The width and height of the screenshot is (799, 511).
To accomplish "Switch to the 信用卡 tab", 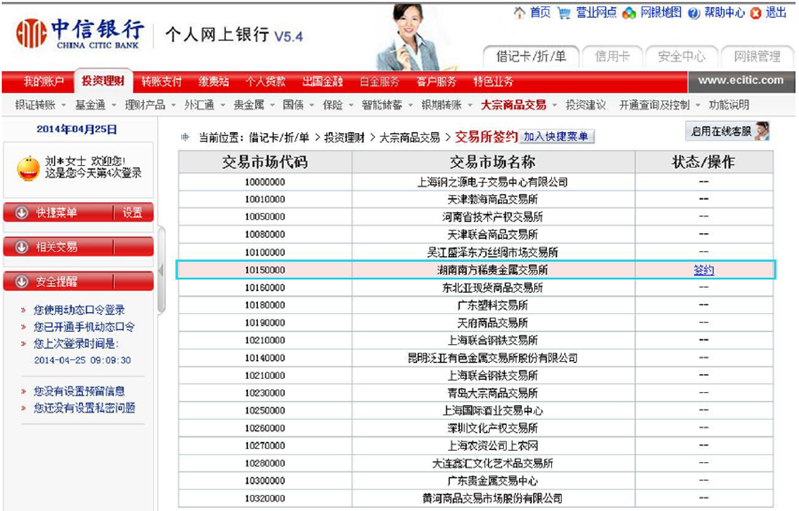I will point(612,57).
